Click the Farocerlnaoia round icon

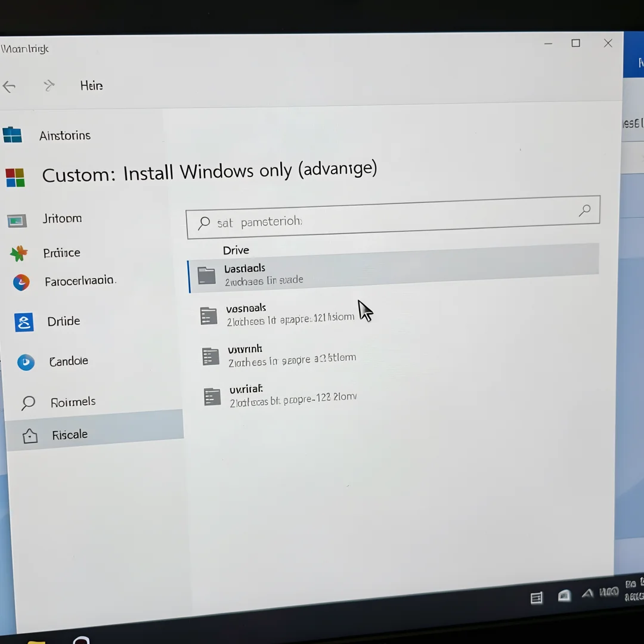point(21,282)
